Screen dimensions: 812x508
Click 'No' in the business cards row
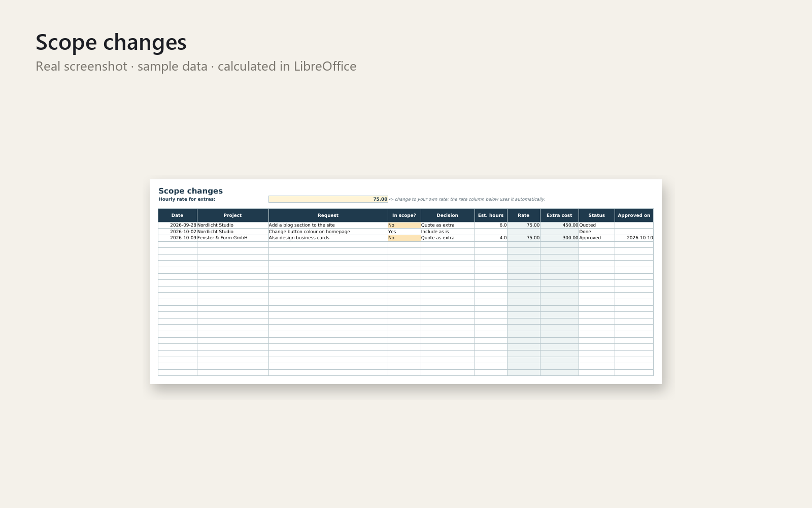pos(404,238)
